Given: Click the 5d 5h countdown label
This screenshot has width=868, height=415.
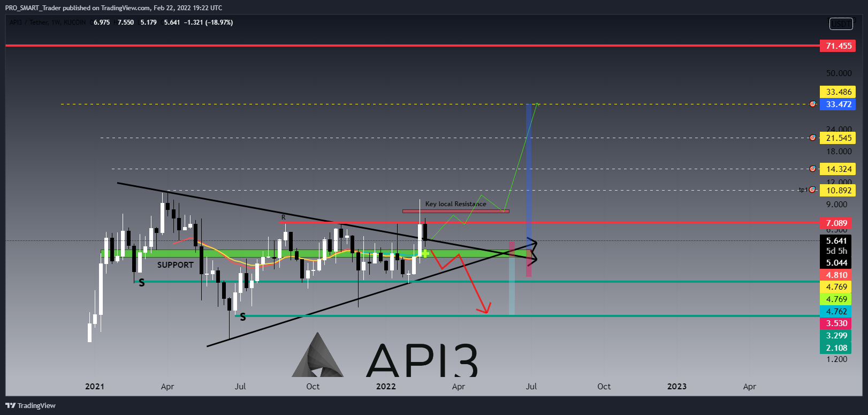Looking at the screenshot, I should [836, 251].
